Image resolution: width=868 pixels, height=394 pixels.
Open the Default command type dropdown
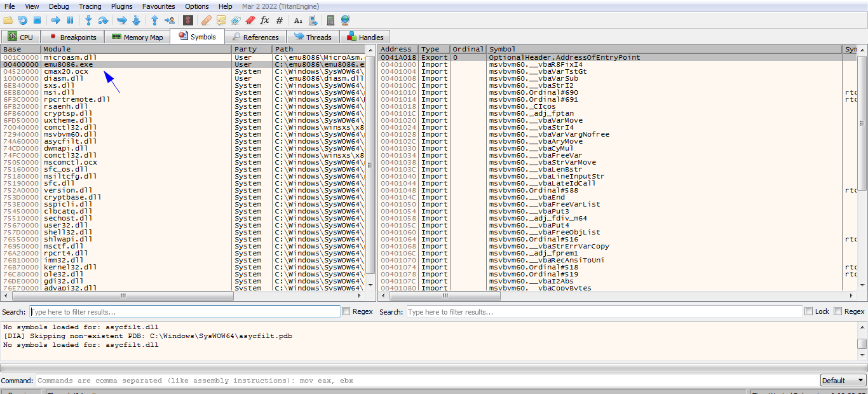pyautogui.click(x=843, y=381)
